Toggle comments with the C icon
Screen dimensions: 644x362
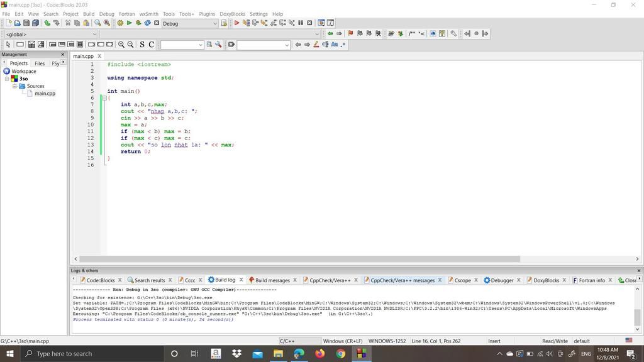(151, 45)
